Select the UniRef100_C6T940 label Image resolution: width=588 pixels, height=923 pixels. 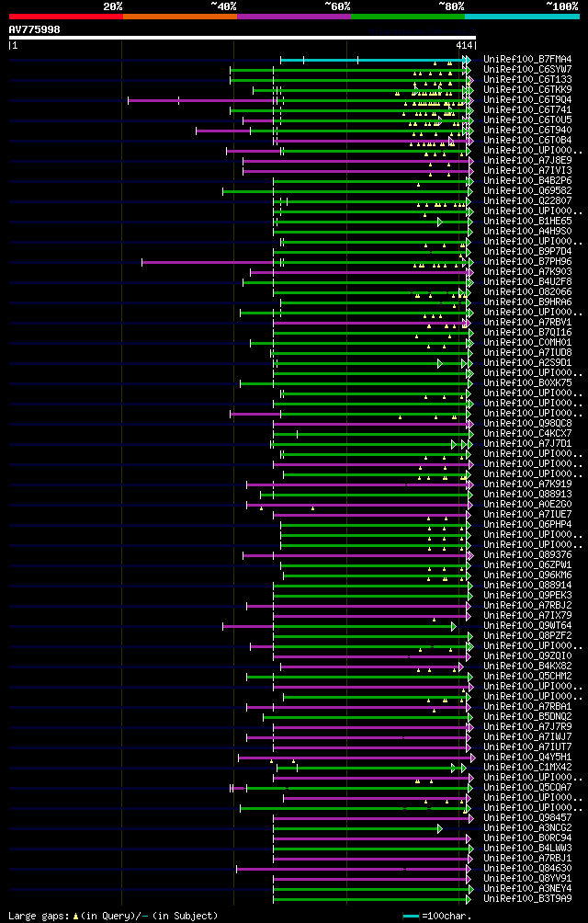click(526, 131)
